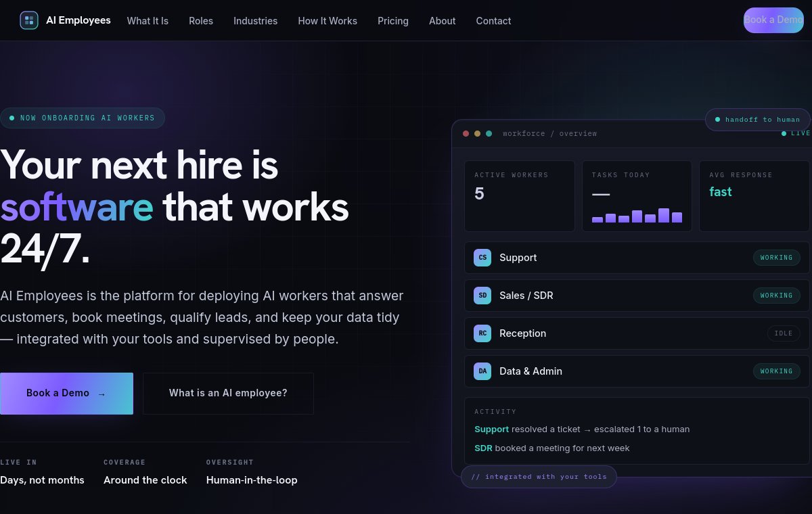Click the IDLE badge for Reception
The image size is (812, 514).
(784, 333)
